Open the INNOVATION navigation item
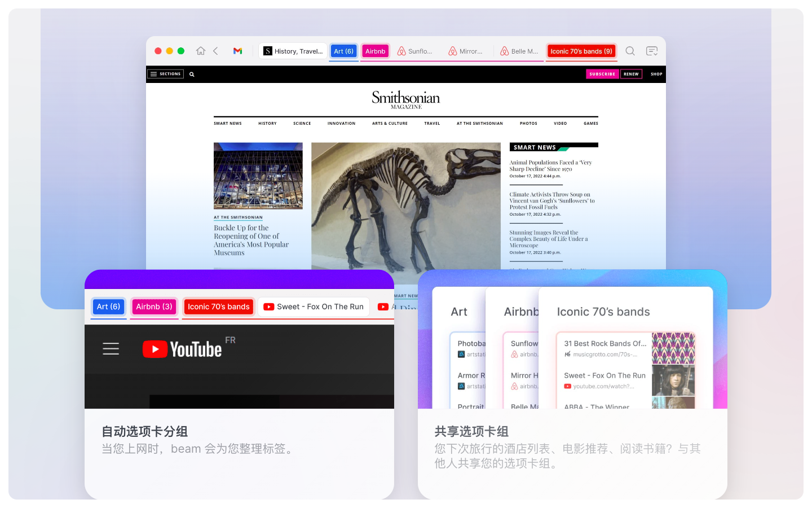This screenshot has height=508, width=812. (x=342, y=123)
